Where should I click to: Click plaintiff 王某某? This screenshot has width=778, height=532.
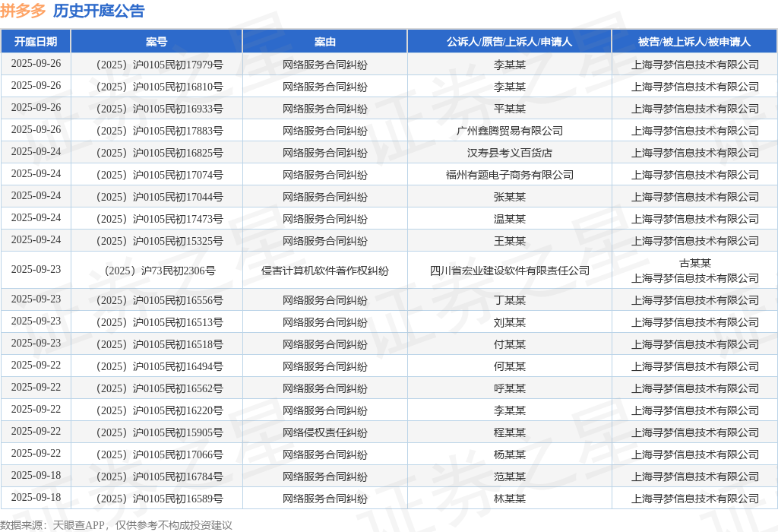pyautogui.click(x=510, y=241)
